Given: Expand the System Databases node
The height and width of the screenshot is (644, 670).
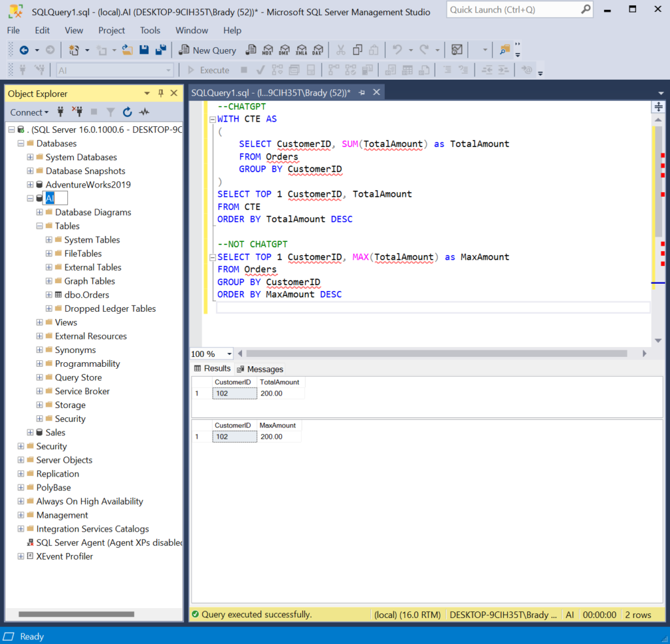Looking at the screenshot, I should pos(30,157).
